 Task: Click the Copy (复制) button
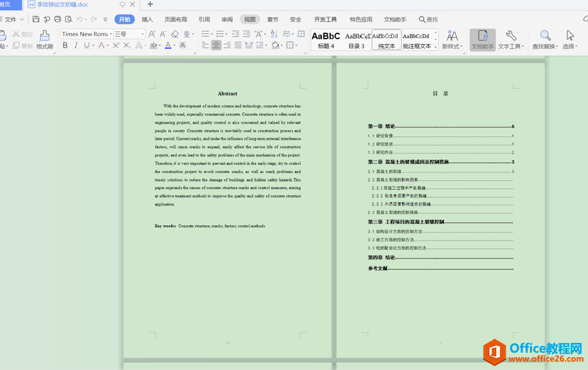22,46
